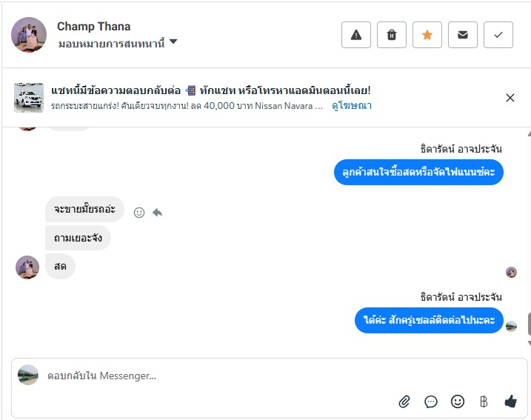React to จะขายมั๊ยรถอ่ะ with emoji icon
Viewport: 531px width, 420px height.
click(139, 213)
